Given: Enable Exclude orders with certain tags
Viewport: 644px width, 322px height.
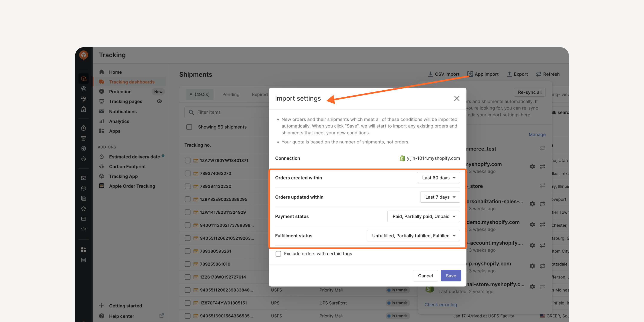Looking at the screenshot, I should (x=278, y=254).
